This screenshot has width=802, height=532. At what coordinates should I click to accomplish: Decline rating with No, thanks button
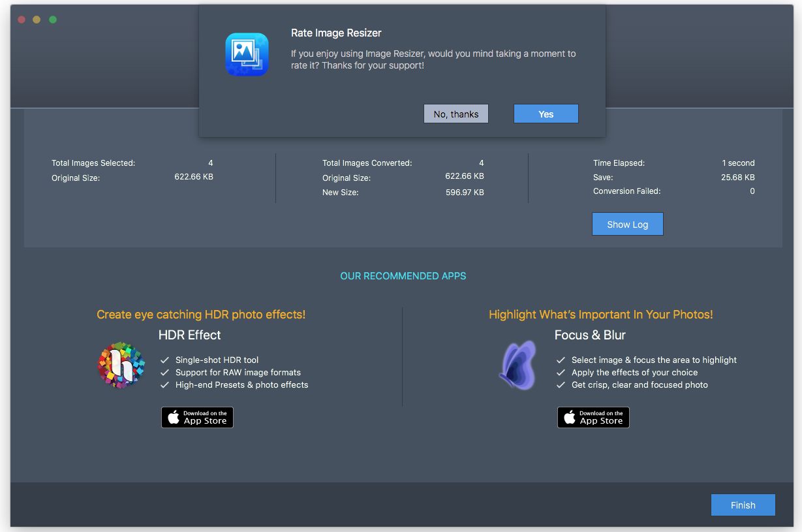tap(455, 114)
